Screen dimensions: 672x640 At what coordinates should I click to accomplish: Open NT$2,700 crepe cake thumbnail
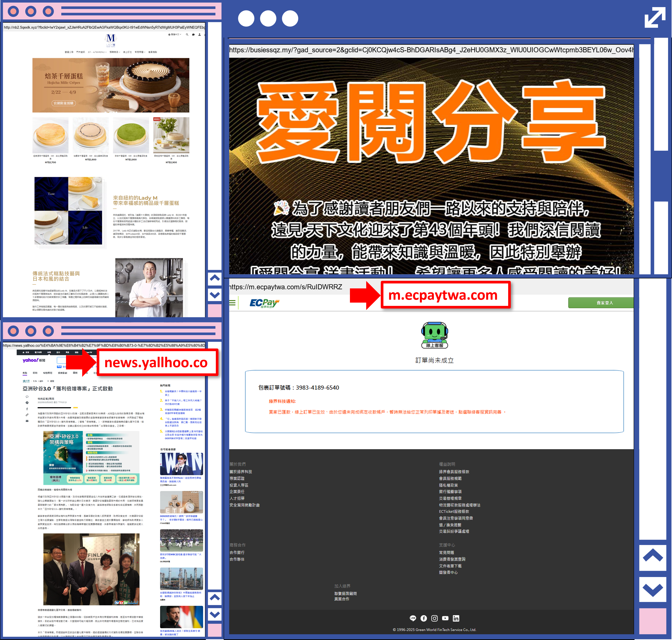coord(50,135)
